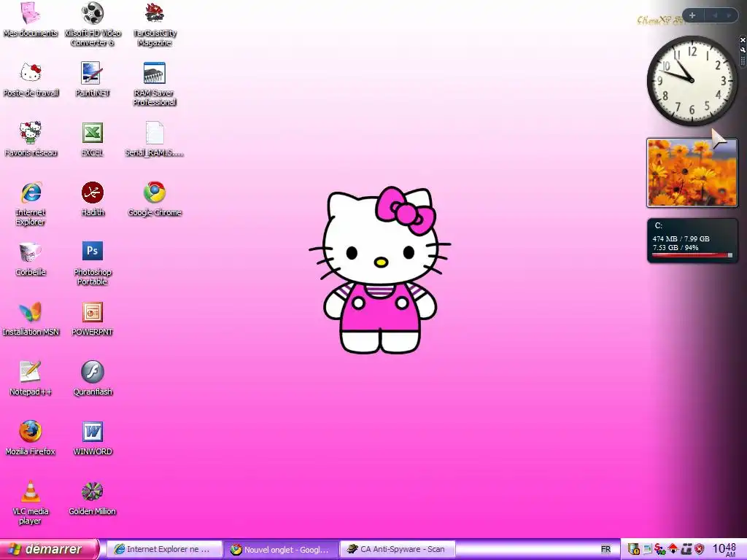Open Mozilla Firefox from the desktop
747x560 pixels.
[31, 438]
